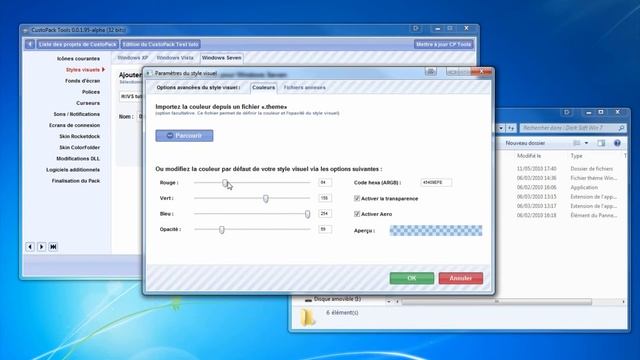Click Liste des projets de CustoPack button
The height and width of the screenshot is (360, 640).
pos(78,44)
